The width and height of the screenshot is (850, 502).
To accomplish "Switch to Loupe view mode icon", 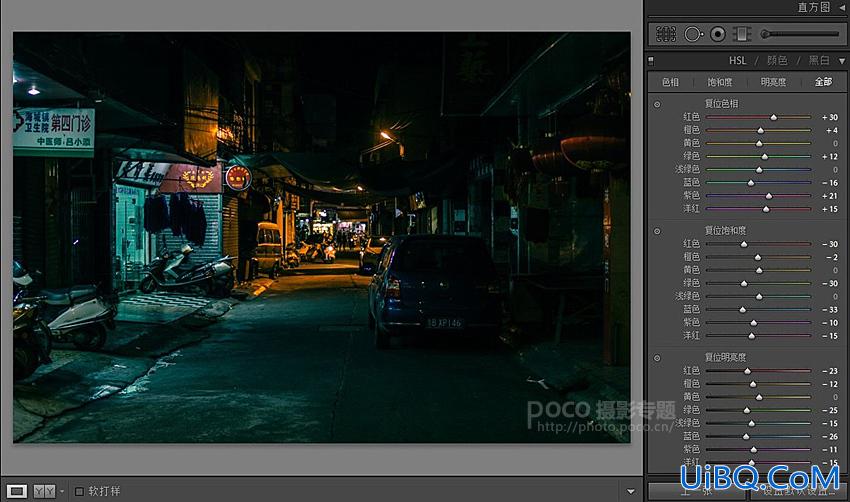I will tap(16, 491).
